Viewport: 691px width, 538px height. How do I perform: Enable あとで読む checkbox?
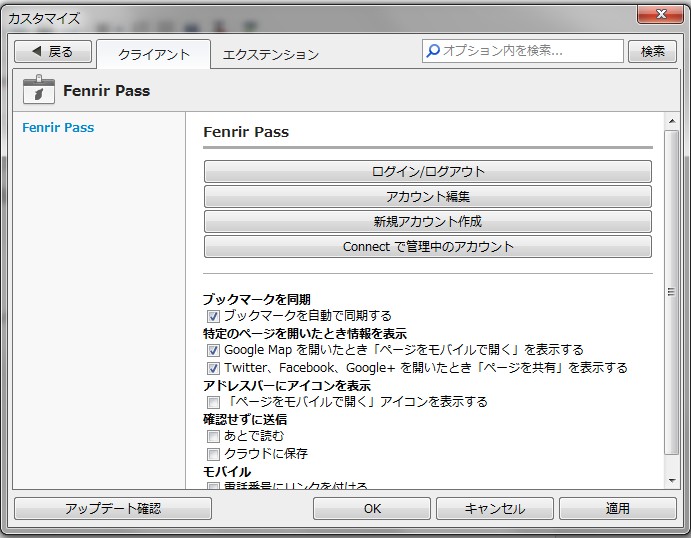coord(213,436)
